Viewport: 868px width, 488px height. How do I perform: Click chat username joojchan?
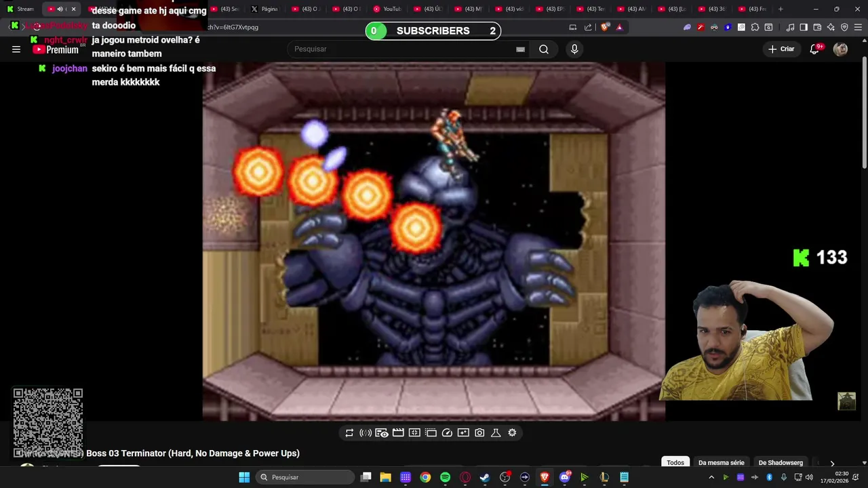tap(70, 68)
